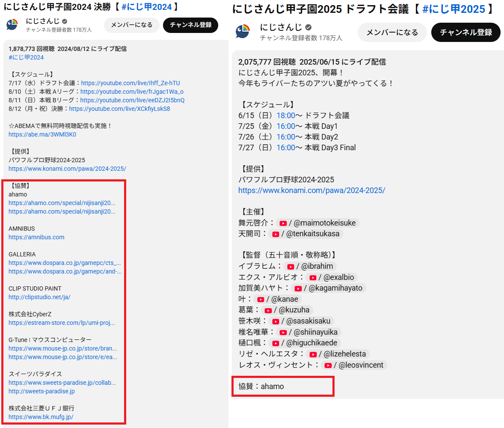Open the mouse-jp.co.jp/store/bran link
Viewport: 504px width, 428px height.
point(62,348)
